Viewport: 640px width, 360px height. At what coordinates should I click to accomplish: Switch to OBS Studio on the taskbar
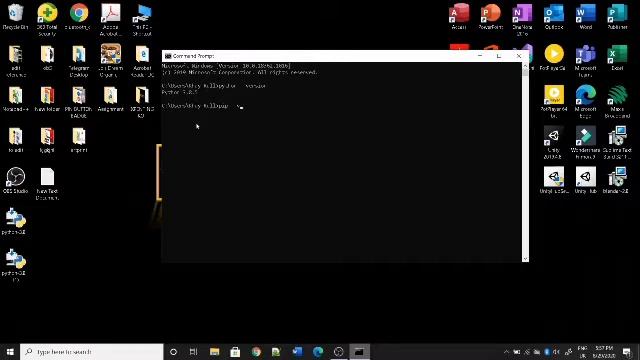(339, 352)
